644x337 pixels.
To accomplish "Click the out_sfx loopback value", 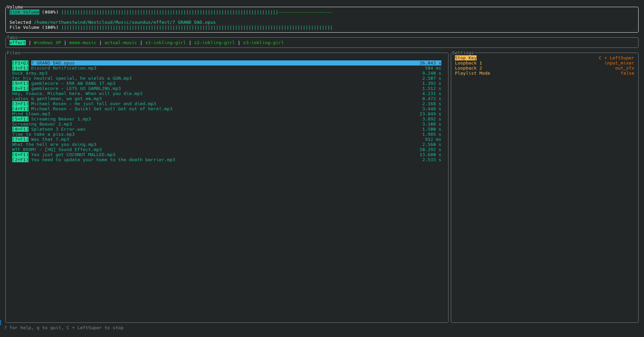I will click(625, 68).
